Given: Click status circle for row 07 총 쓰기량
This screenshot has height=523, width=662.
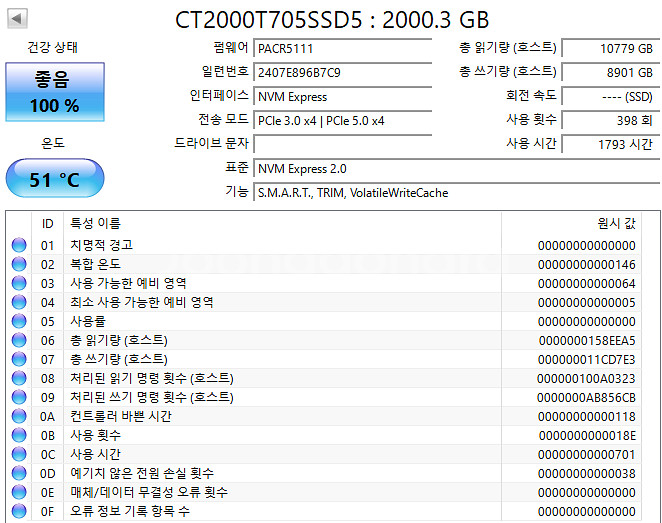Looking at the screenshot, I should point(19,359).
